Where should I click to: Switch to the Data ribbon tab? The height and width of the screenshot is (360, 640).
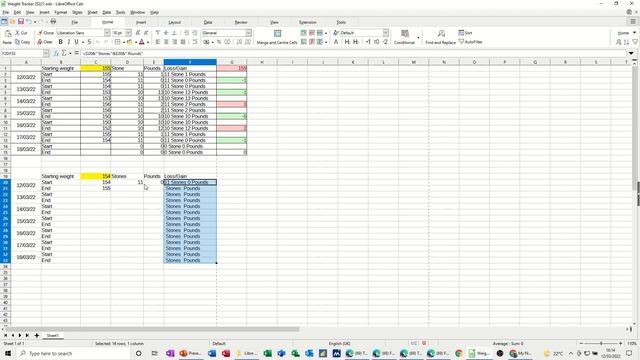pyautogui.click(x=208, y=22)
